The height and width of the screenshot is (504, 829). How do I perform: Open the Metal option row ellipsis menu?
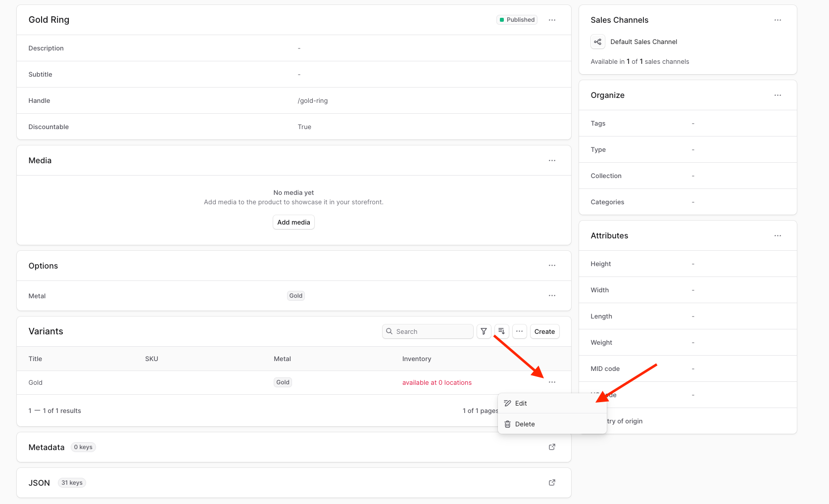click(552, 295)
